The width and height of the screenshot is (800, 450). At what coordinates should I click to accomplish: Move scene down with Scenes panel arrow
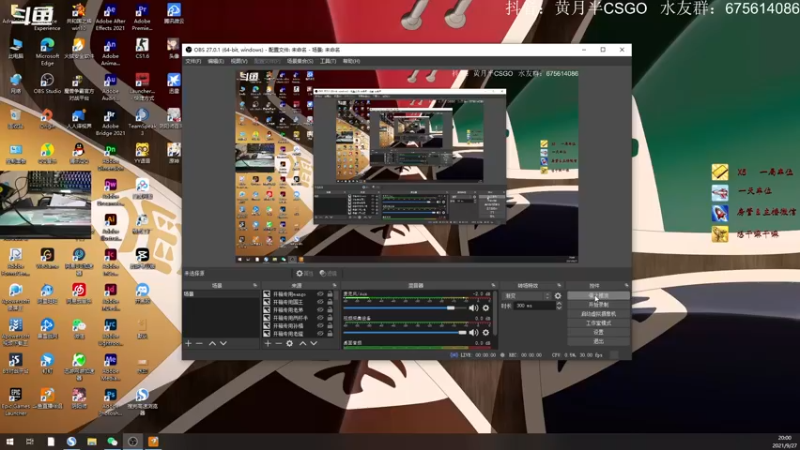click(x=223, y=343)
